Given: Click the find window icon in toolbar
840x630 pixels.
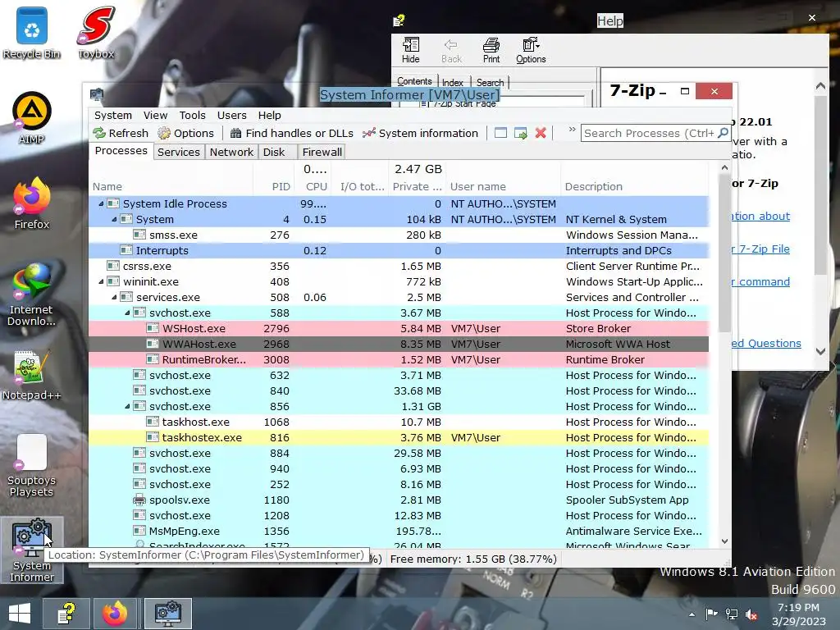Looking at the screenshot, I should point(500,133).
